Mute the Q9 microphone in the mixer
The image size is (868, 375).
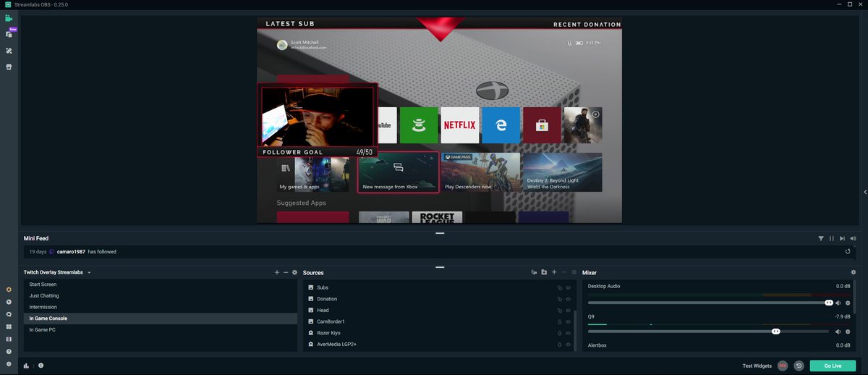pyautogui.click(x=838, y=332)
